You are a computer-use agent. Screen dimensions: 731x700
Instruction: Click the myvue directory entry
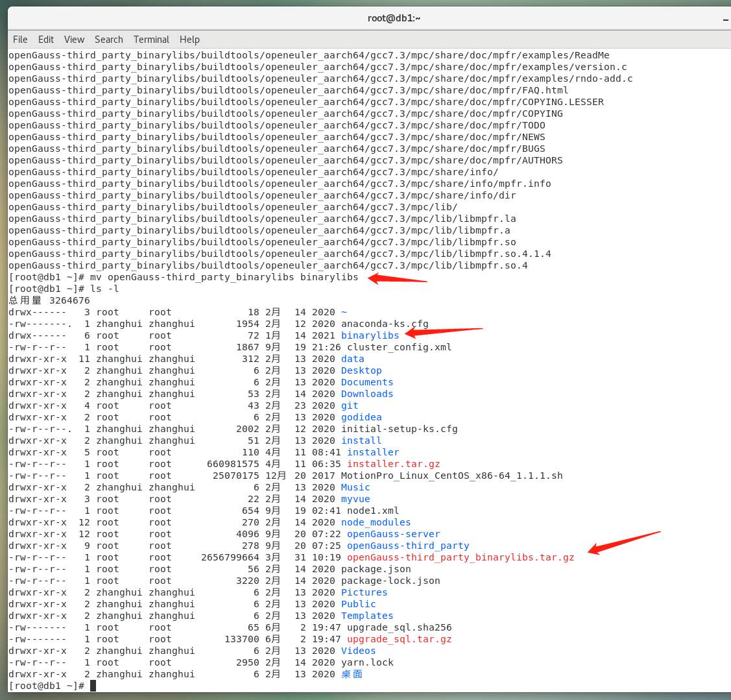click(x=355, y=498)
